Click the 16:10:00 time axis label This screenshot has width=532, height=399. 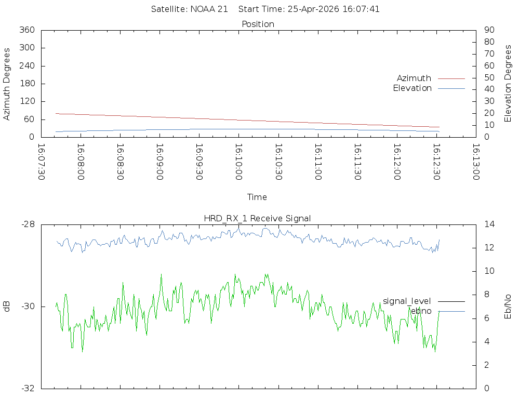coord(238,162)
